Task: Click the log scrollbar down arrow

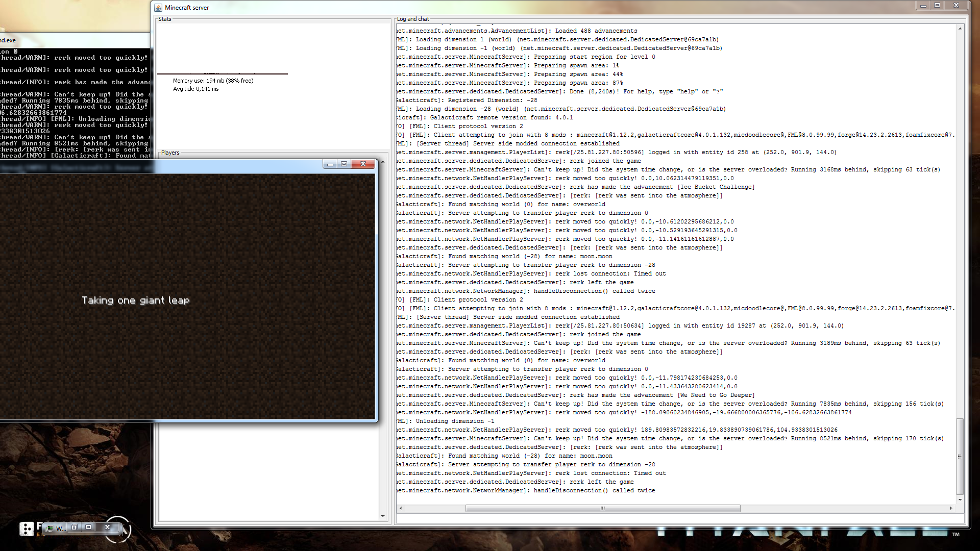Action: coord(960,500)
